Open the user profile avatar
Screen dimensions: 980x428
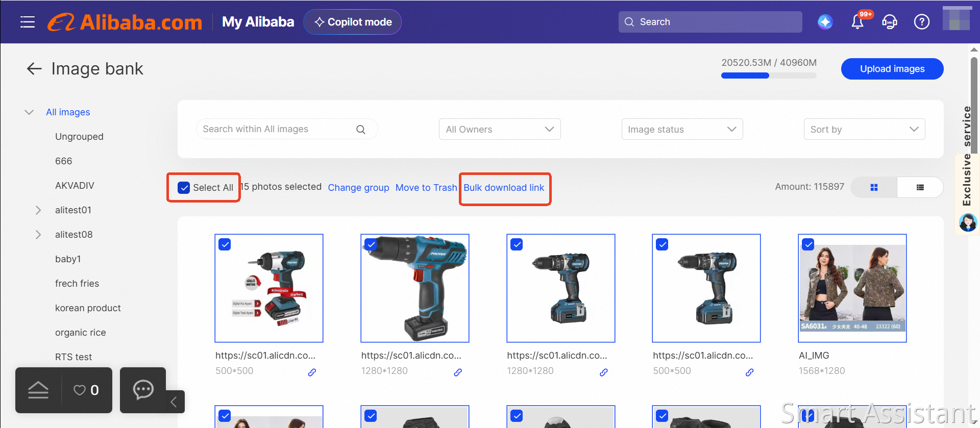click(956, 18)
